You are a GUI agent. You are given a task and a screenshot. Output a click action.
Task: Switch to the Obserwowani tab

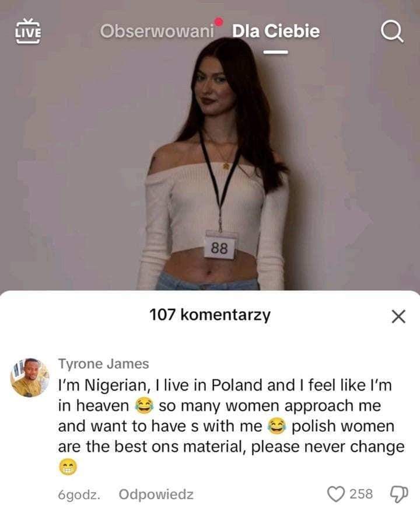point(157,32)
